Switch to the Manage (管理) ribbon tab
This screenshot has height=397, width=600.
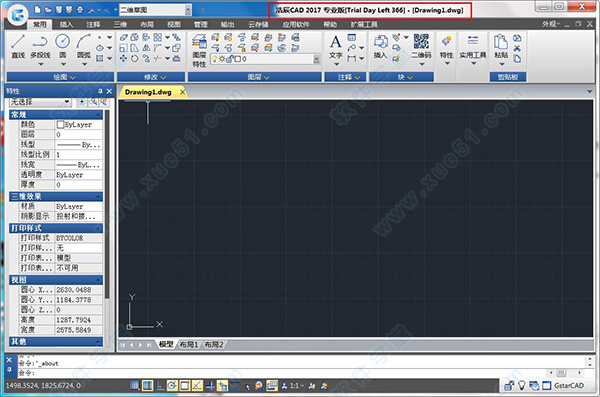click(x=201, y=25)
